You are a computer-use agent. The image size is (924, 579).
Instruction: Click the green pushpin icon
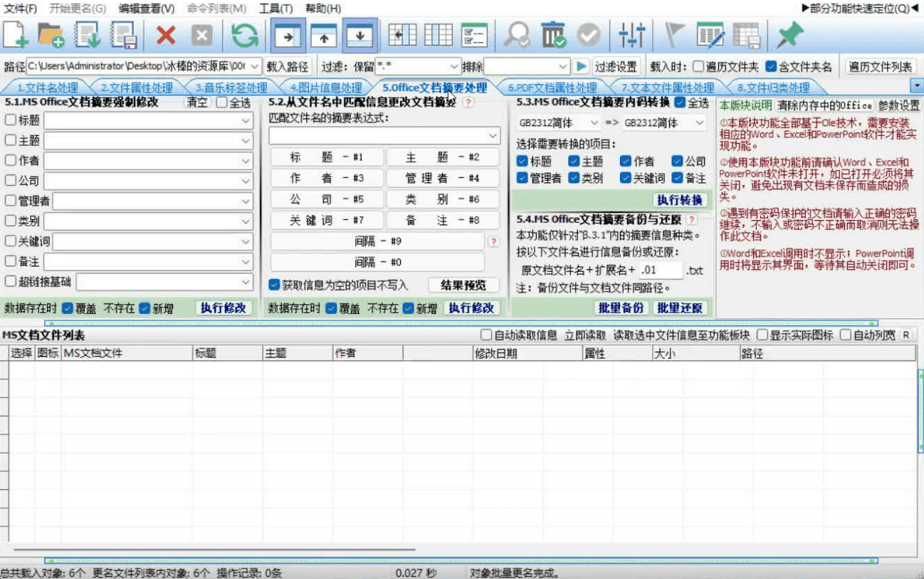click(x=789, y=35)
